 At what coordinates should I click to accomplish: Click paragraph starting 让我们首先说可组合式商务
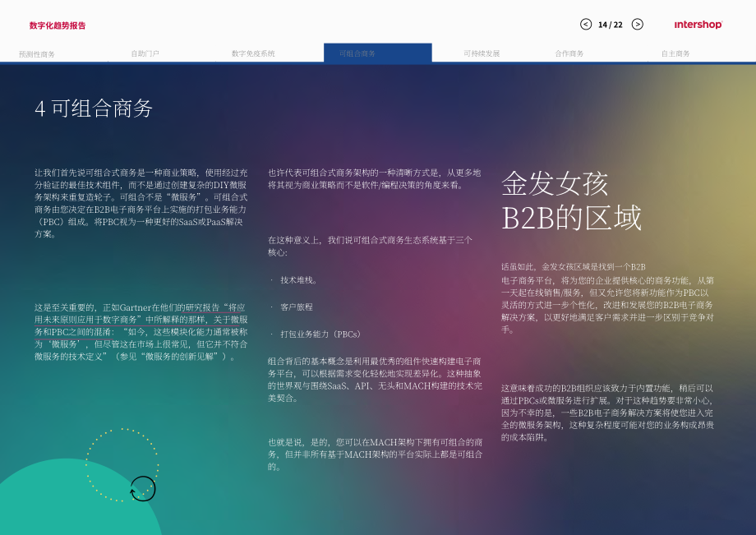point(141,203)
